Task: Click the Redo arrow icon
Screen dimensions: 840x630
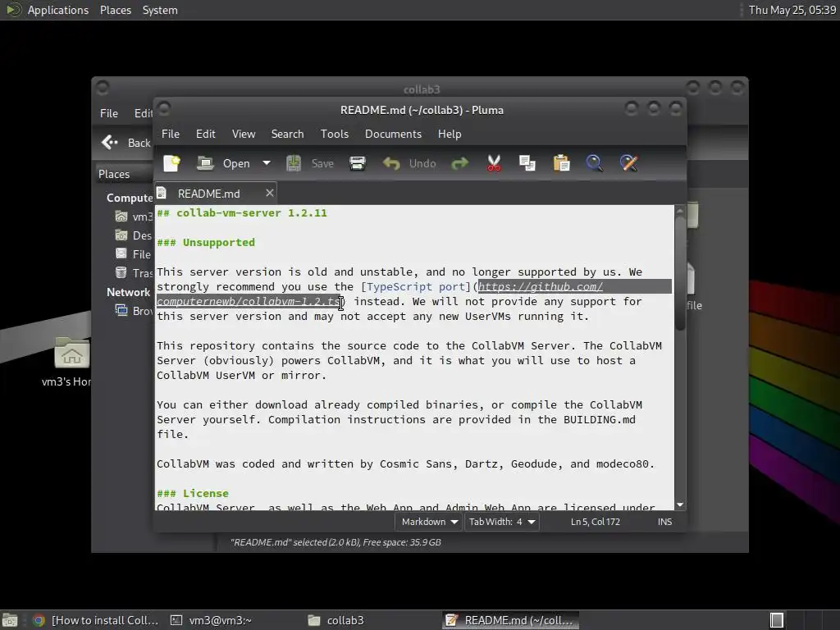Action: 459,163
